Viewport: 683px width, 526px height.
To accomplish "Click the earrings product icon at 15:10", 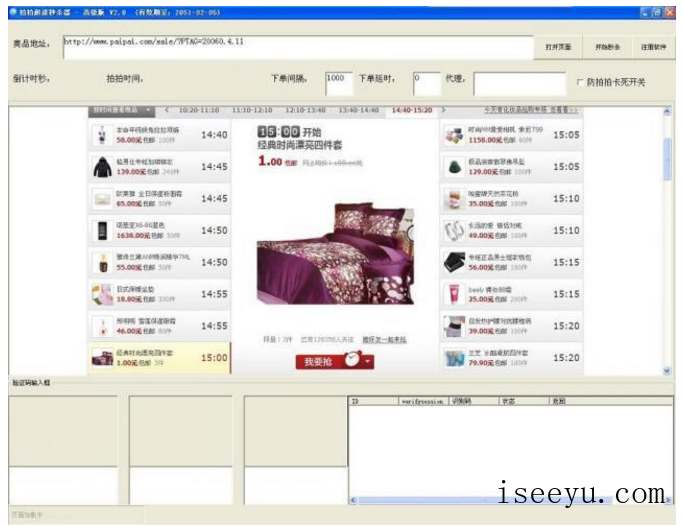I will pos(454,230).
